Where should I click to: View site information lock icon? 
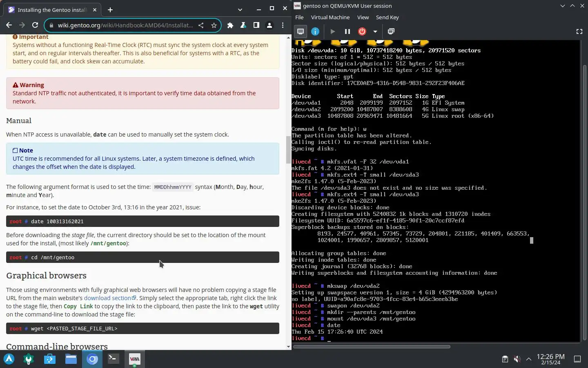(x=51, y=25)
